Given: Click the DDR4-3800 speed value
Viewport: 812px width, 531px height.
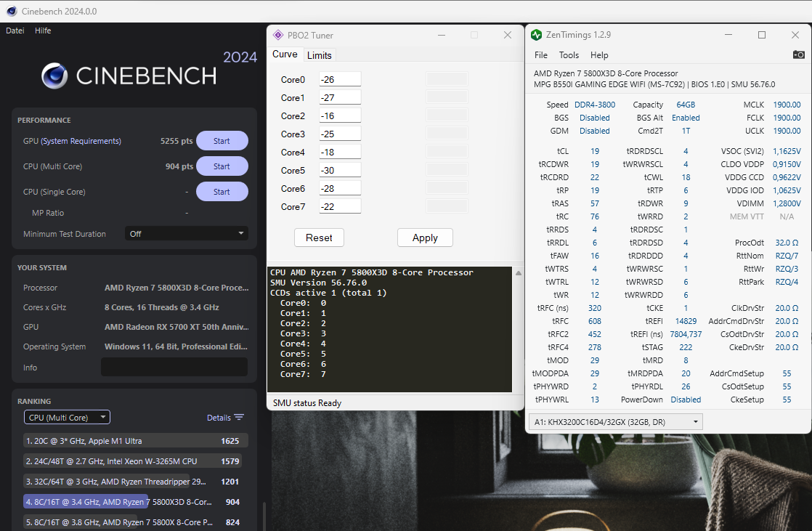Looking at the screenshot, I should click(595, 105).
